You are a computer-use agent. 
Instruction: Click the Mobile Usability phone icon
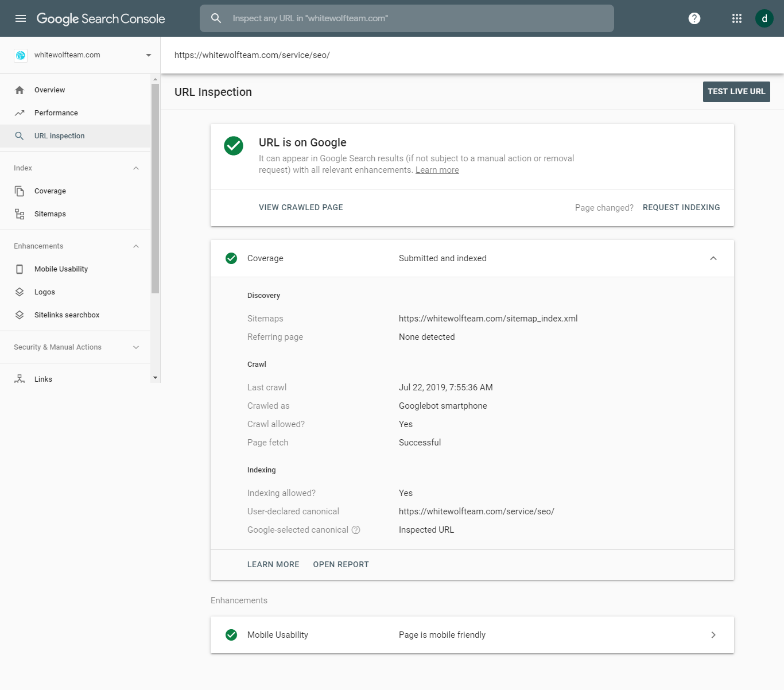pos(20,269)
